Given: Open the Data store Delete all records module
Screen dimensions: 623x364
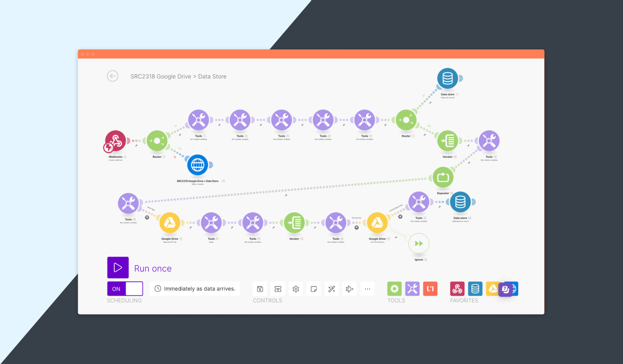Looking at the screenshot, I should tap(448, 79).
